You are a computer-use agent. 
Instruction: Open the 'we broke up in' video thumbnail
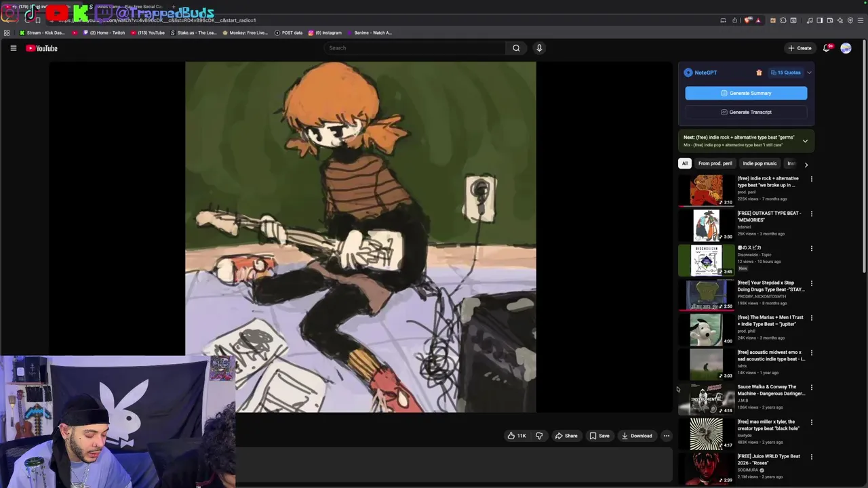(707, 190)
